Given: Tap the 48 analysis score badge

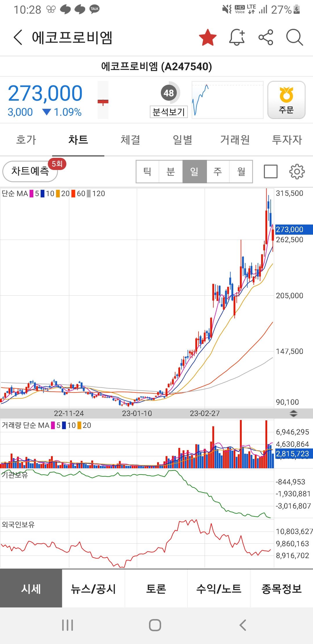Looking at the screenshot, I should [x=169, y=93].
